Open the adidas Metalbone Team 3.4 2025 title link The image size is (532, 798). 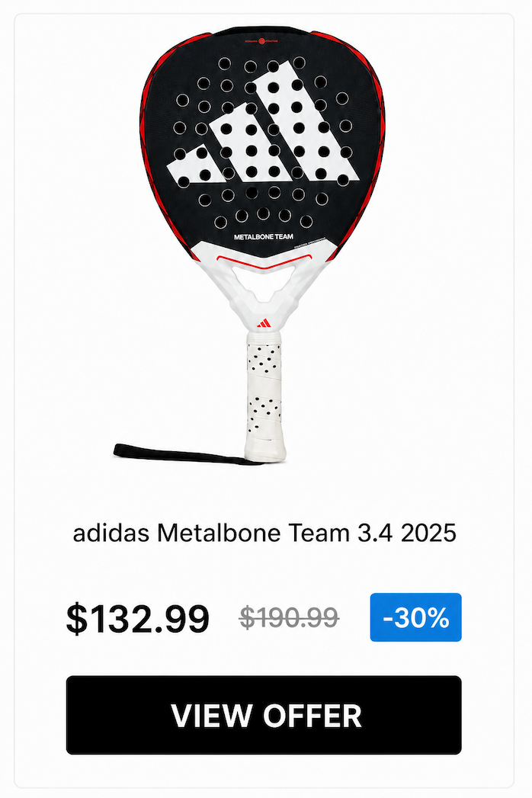(264, 534)
